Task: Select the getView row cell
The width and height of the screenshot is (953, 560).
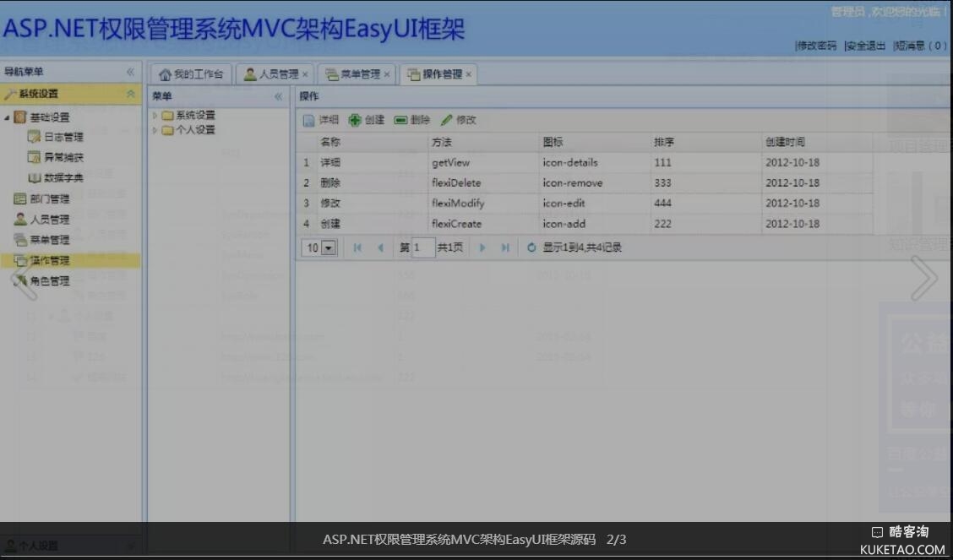Action: 483,163
